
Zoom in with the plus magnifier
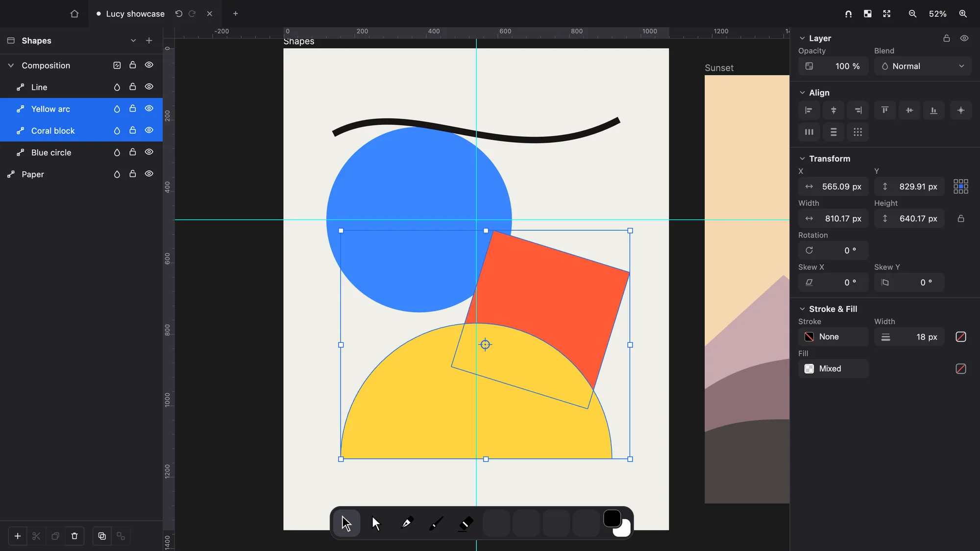click(x=963, y=14)
